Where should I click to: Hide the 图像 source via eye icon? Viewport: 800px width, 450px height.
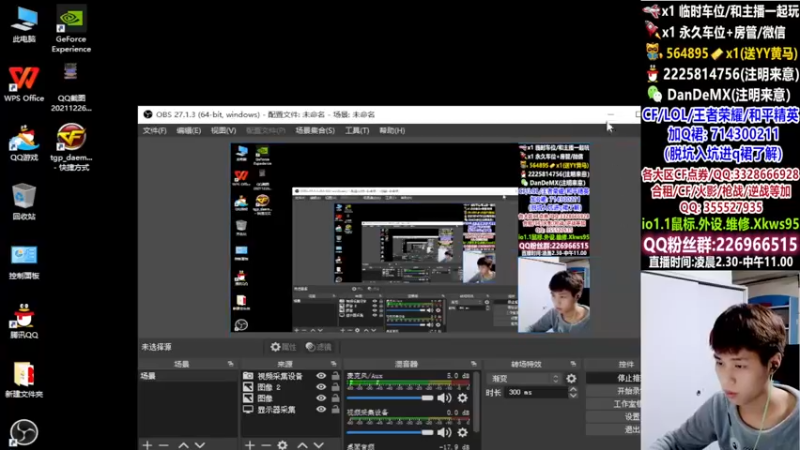[321, 398]
